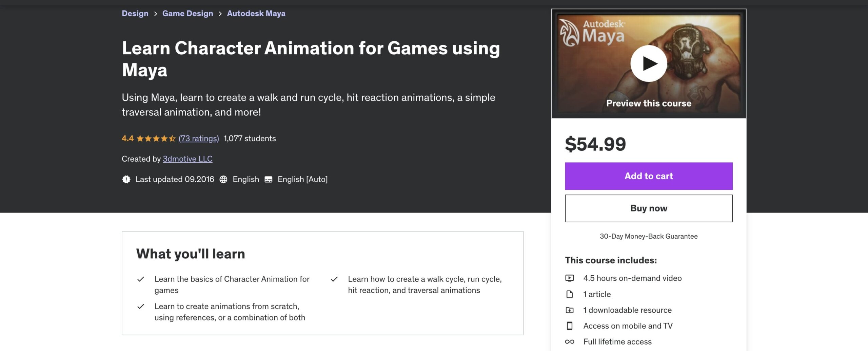View the 73 ratings link
This screenshot has width=868, height=351.
tap(199, 138)
